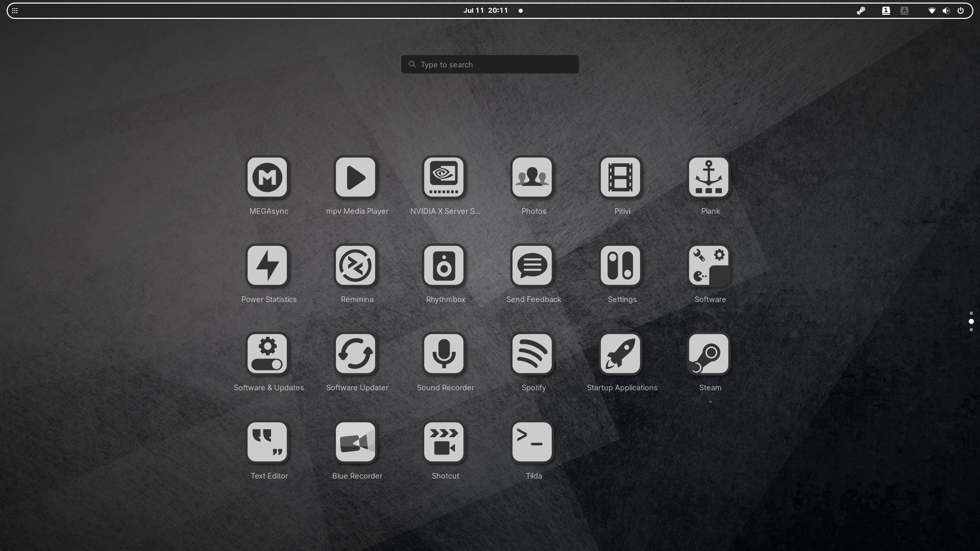
Task: Open Pitivi video editor
Action: pyautogui.click(x=621, y=177)
